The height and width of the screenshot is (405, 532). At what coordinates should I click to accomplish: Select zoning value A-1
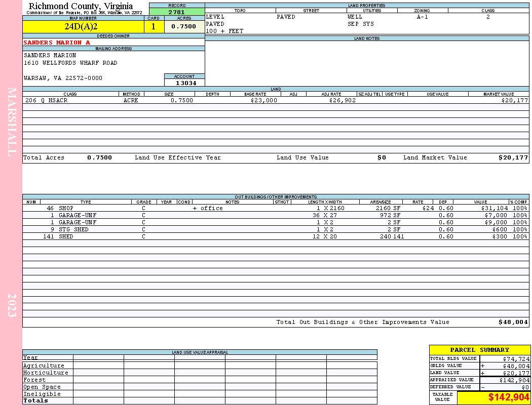[x=423, y=17]
